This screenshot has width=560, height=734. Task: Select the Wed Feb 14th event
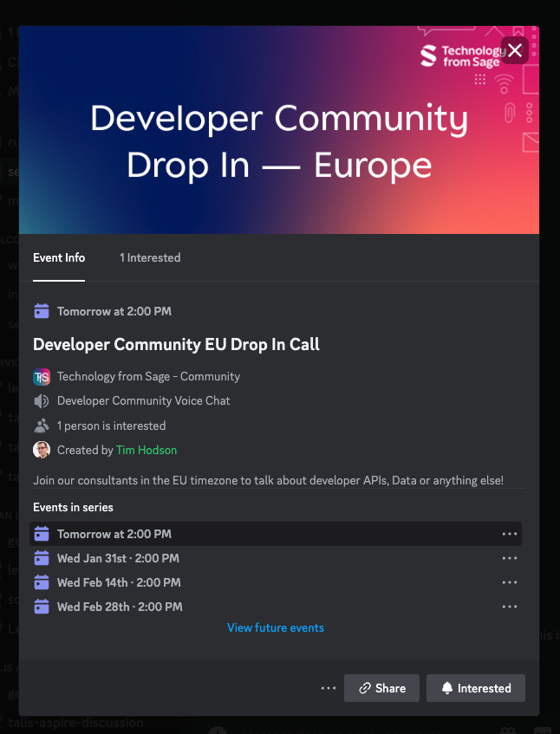276,582
